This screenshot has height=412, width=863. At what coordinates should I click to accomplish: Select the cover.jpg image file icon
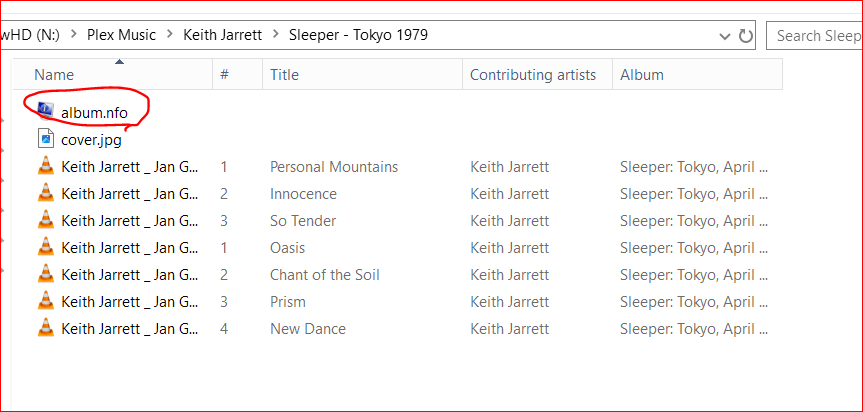click(45, 138)
